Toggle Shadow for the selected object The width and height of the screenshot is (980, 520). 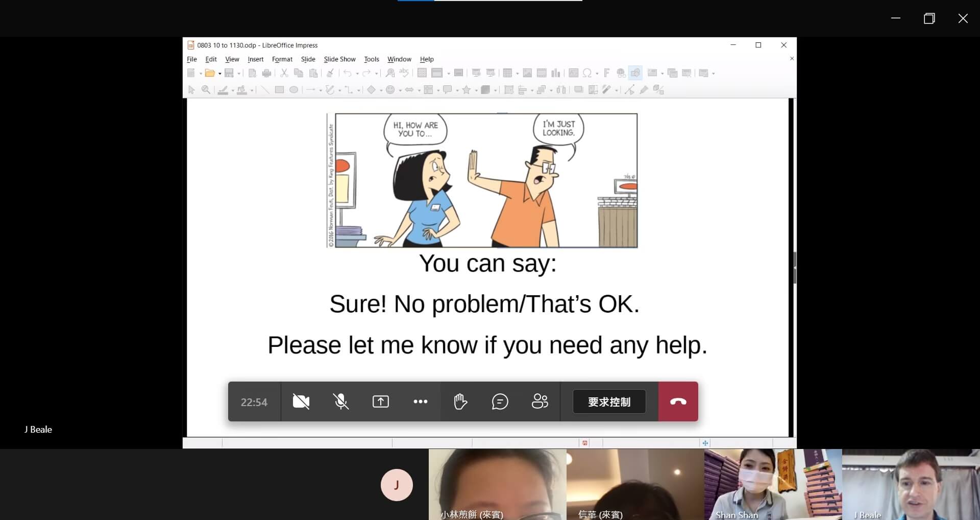pos(579,90)
